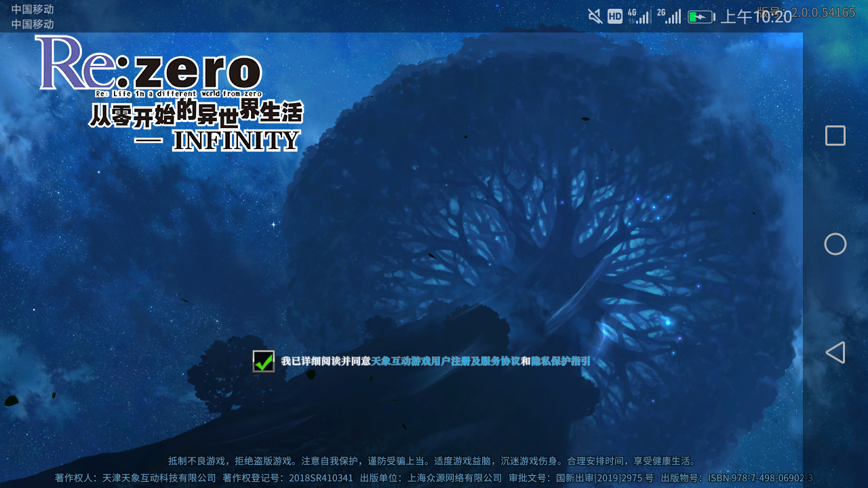The image size is (868, 488).
Task: Click the ISBN publication number text
Action: pos(737,478)
